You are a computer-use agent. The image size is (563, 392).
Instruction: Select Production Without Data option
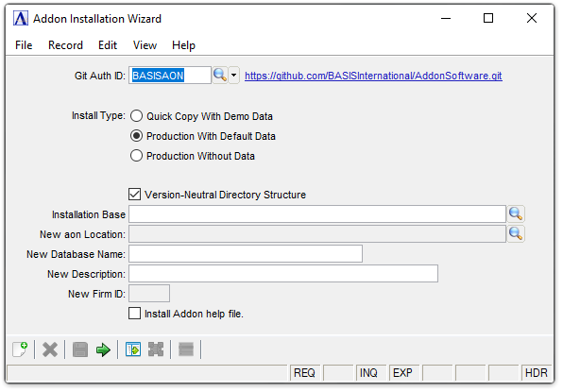136,156
